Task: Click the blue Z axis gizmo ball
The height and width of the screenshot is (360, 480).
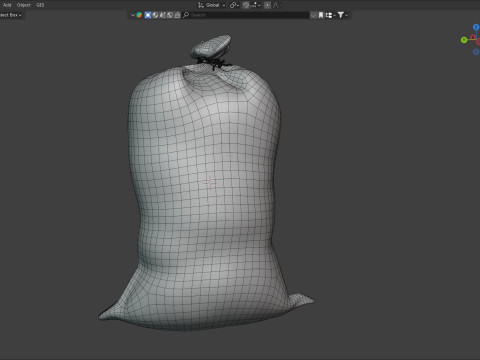Action: click(476, 27)
